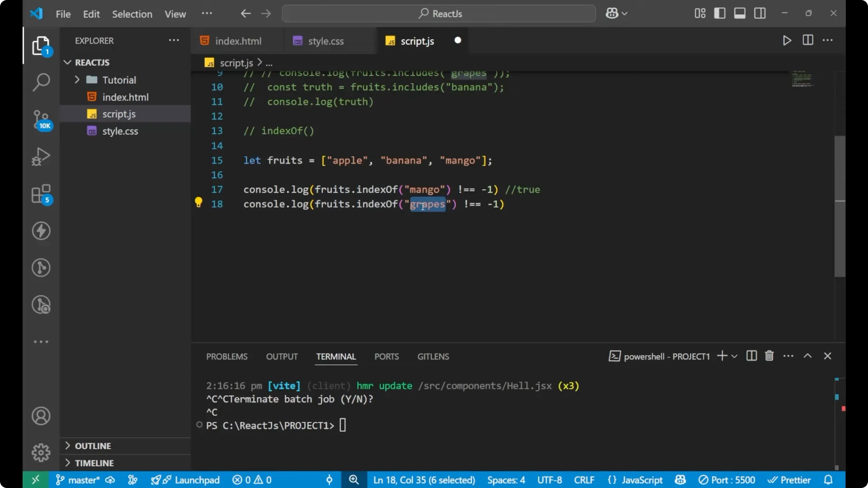Image resolution: width=868 pixels, height=488 pixels.
Task: Toggle the bottom panel visibility
Action: 740,13
